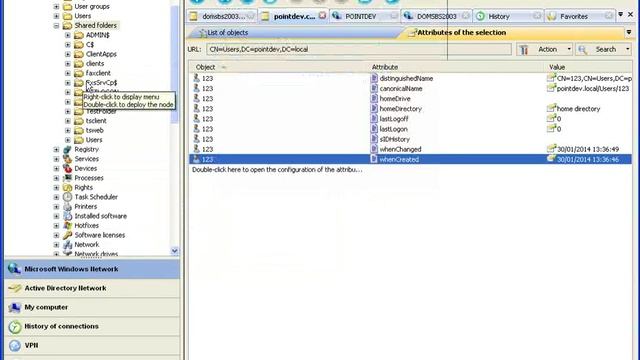Expand the Installed software node
Screen dimensions: 640x360
tap(56, 216)
